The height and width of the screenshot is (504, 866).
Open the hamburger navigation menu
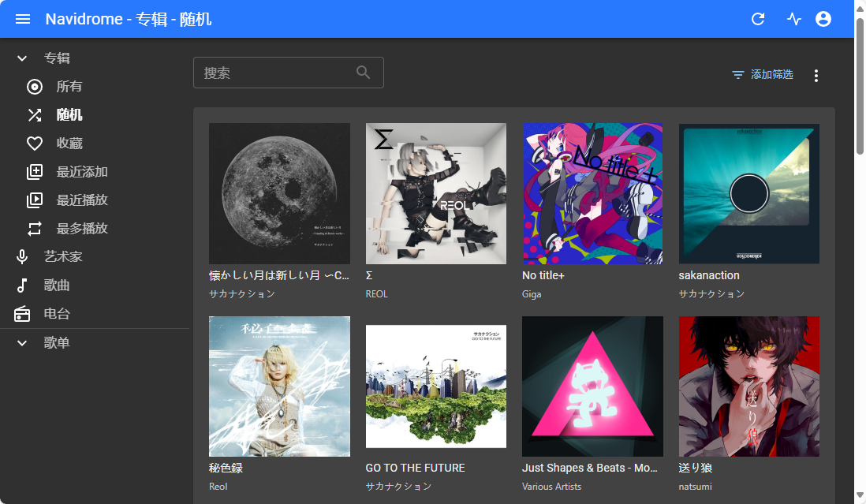pyautogui.click(x=22, y=19)
